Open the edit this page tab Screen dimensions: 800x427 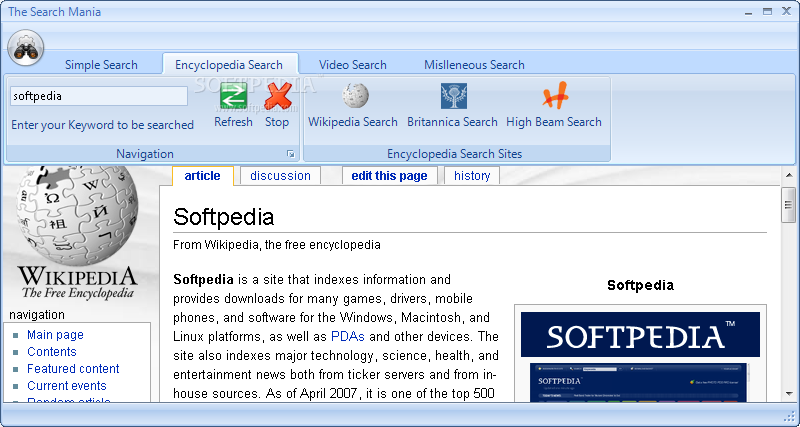pyautogui.click(x=389, y=175)
